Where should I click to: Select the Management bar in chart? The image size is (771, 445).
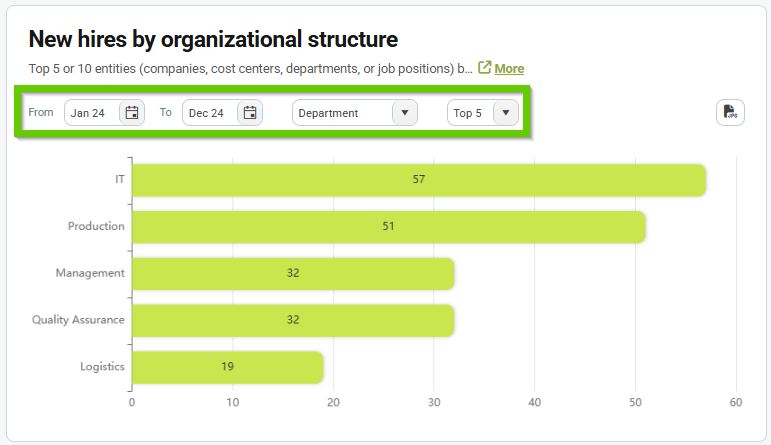click(x=292, y=273)
